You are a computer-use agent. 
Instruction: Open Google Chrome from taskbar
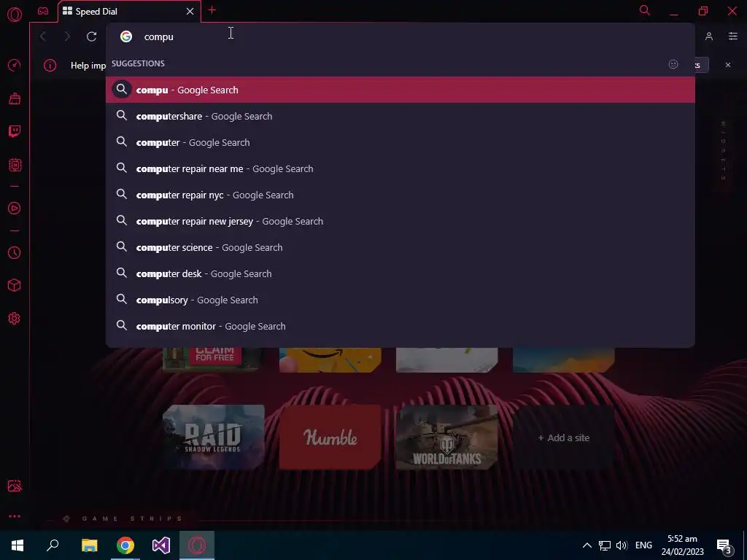pyautogui.click(x=125, y=545)
